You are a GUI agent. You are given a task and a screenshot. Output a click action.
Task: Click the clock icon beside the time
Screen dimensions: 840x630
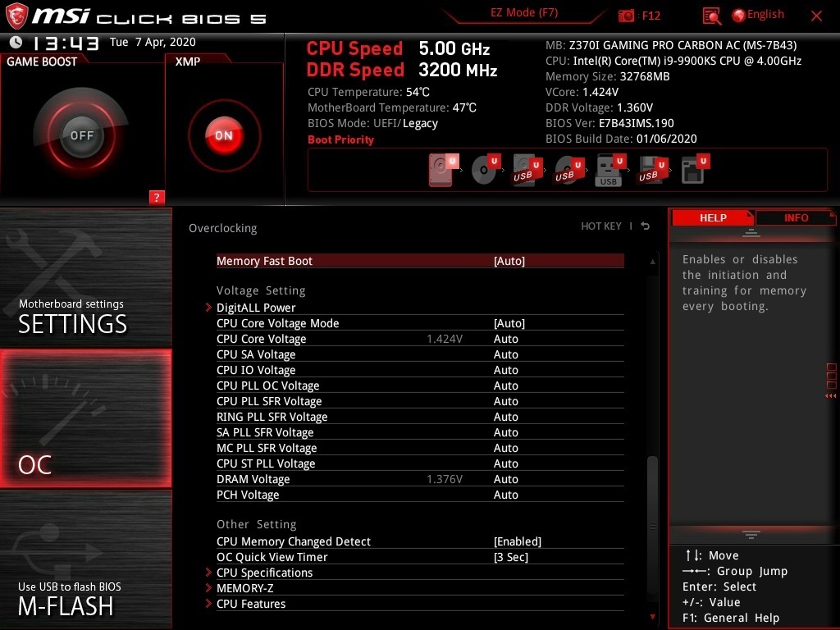tap(16, 42)
